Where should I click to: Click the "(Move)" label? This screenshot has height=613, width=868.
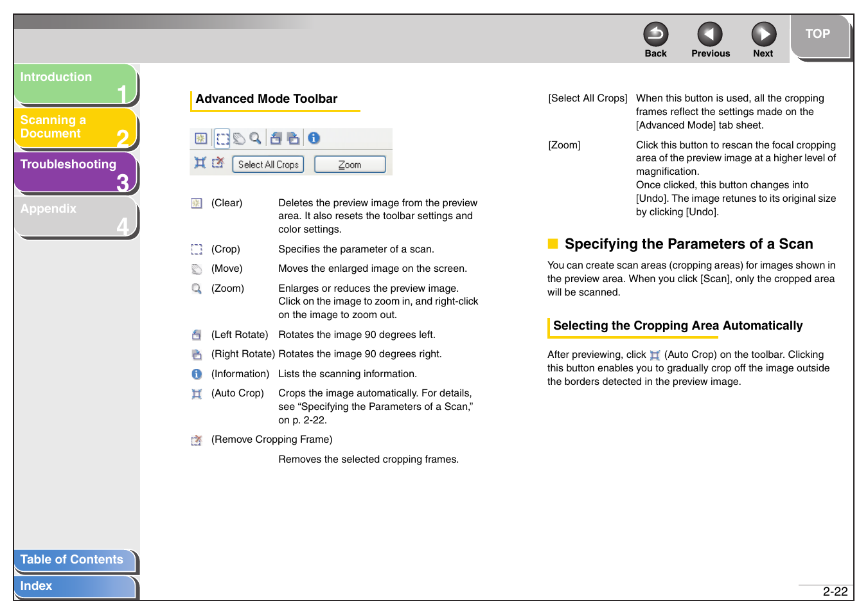pos(227,269)
